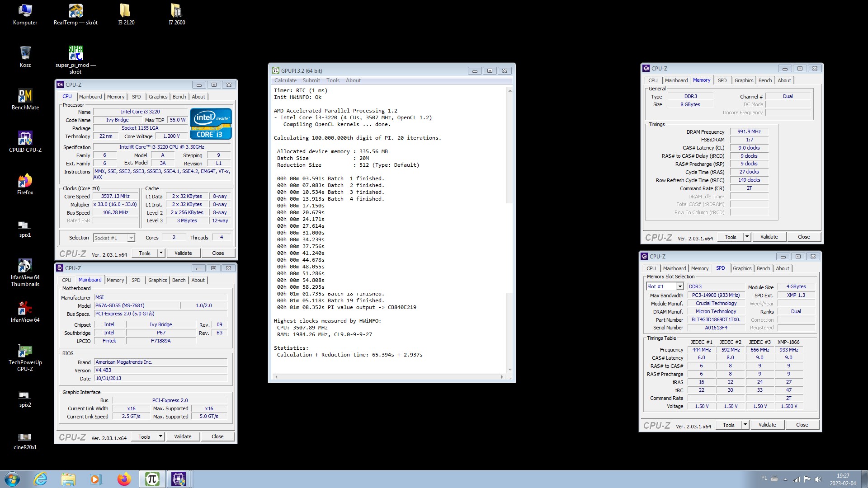The width and height of the screenshot is (868, 488).
Task: Launch the CPUID CPU-Z desktop icon
Action: pos(25,142)
